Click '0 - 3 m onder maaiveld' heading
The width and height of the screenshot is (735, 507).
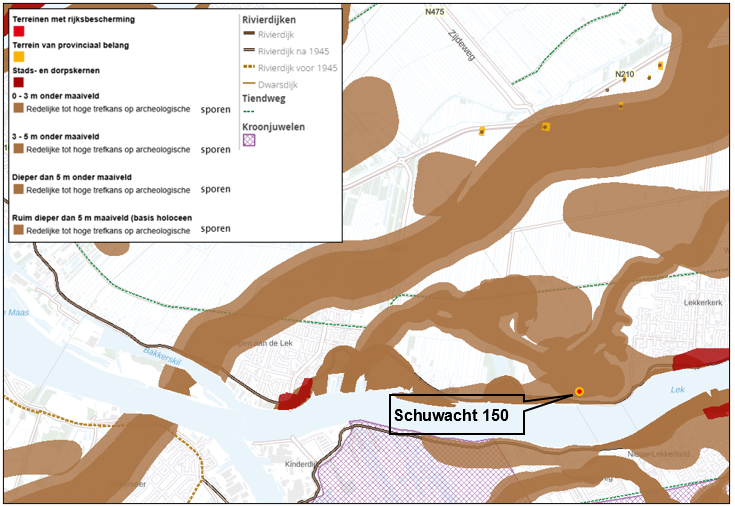(x=56, y=96)
